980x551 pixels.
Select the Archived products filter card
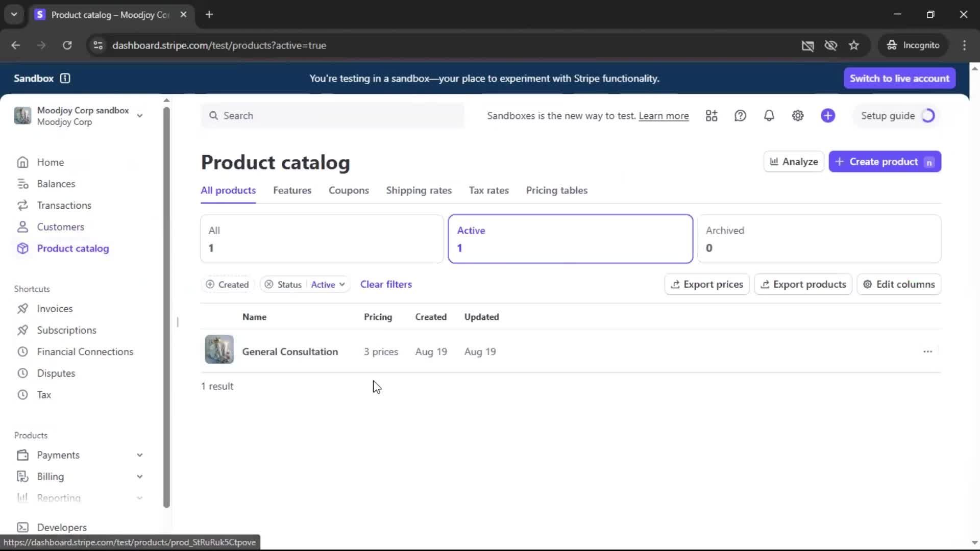(x=819, y=239)
